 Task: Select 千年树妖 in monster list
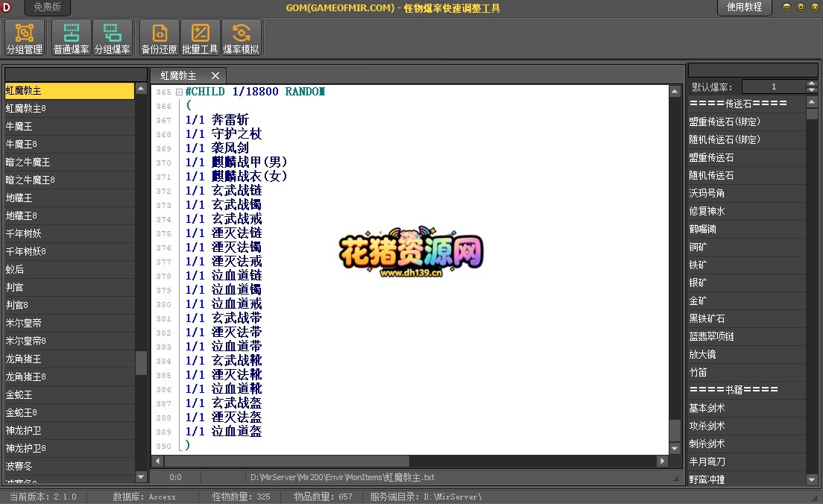(x=69, y=233)
